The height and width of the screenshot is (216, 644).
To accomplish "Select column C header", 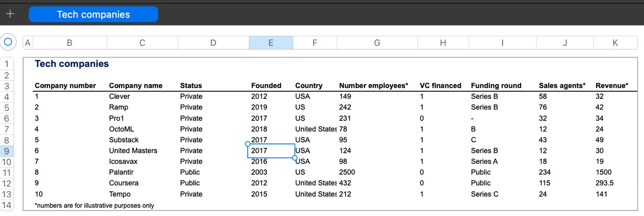I will tap(142, 43).
